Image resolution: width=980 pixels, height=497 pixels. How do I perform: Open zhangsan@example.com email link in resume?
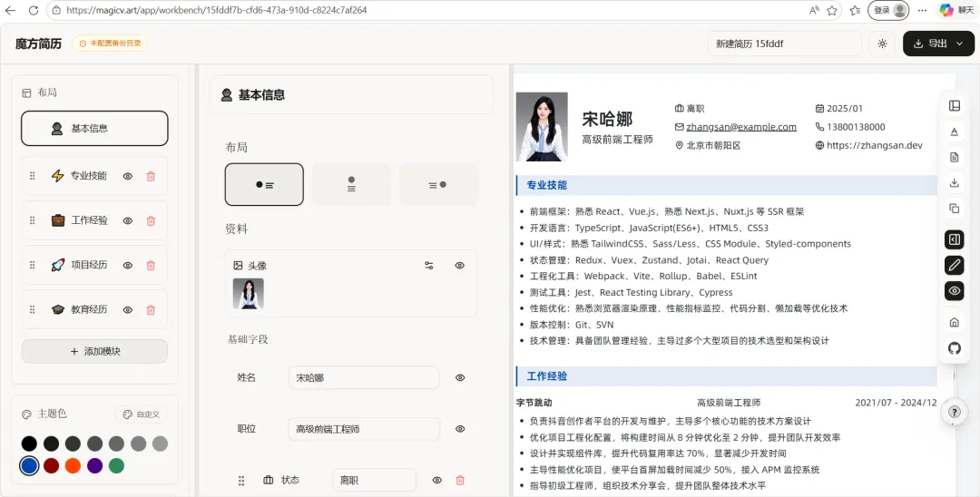click(741, 127)
